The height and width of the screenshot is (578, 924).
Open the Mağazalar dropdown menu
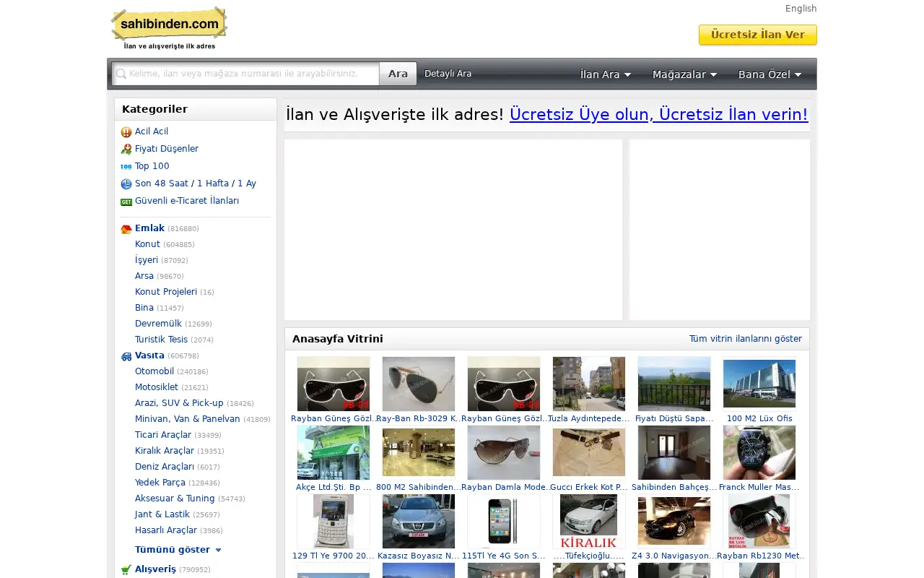tap(684, 74)
